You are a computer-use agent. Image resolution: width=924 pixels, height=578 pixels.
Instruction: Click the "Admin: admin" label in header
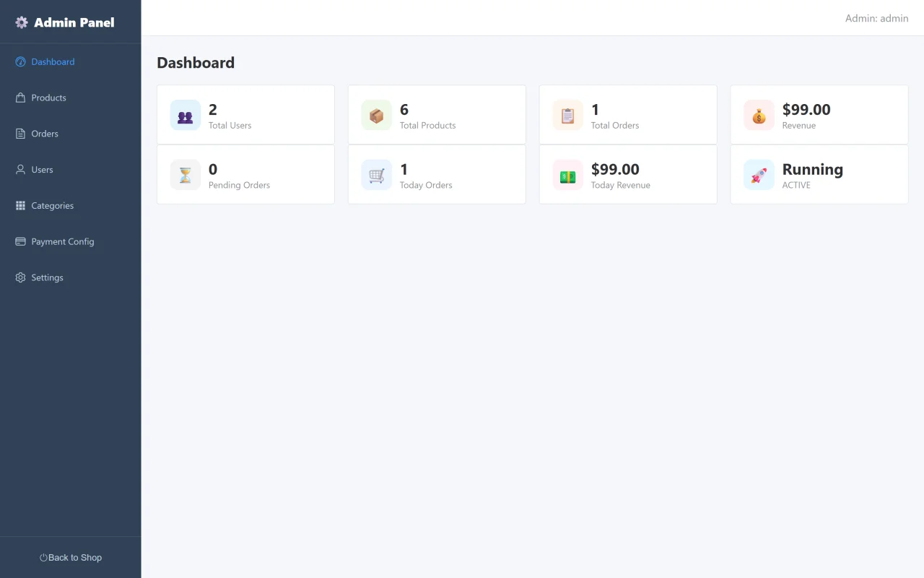877,18
